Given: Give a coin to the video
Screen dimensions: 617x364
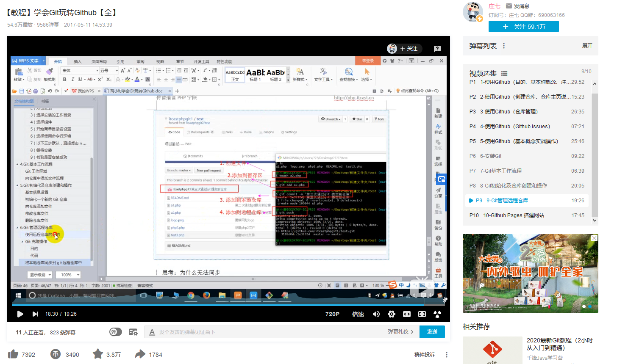Looking at the screenshot, I should coord(56,354).
